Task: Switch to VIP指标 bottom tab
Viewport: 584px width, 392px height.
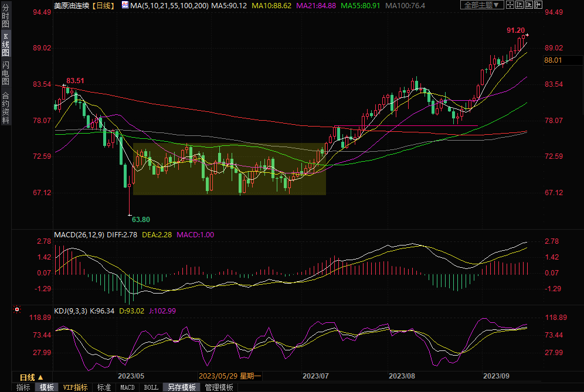Action: click(76, 387)
